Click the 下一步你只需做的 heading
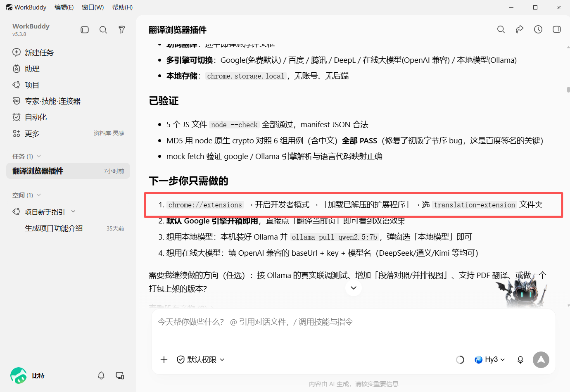 coord(188,181)
